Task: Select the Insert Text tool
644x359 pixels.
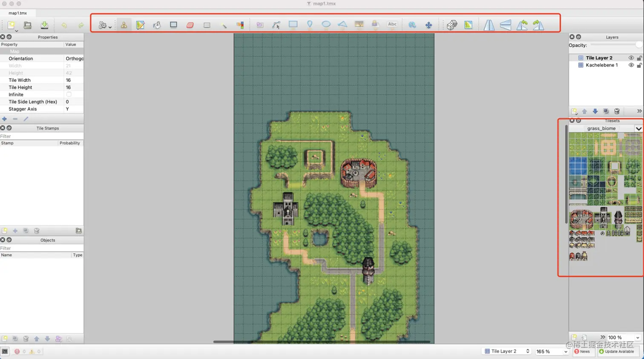Action: point(392,25)
